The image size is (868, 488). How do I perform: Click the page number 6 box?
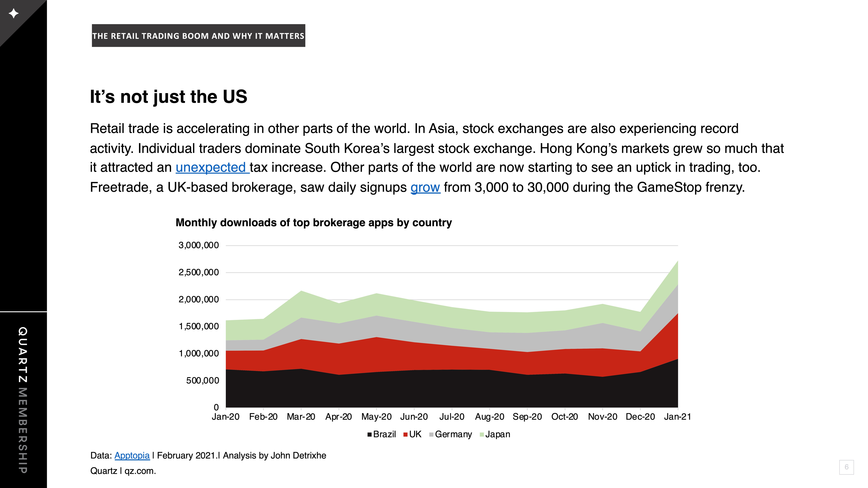click(847, 467)
